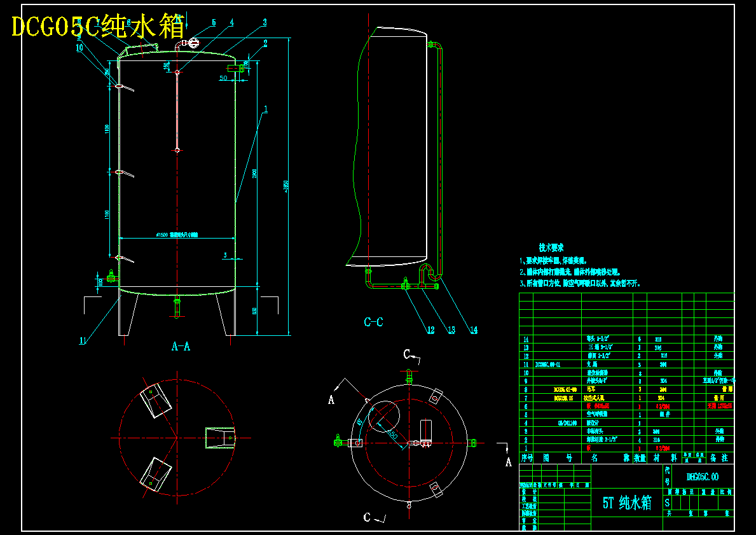Click 法兰式人孔 name in row 7

coord(594,398)
